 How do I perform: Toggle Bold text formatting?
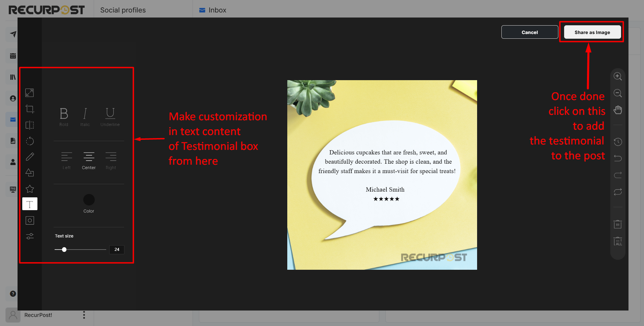64,117
